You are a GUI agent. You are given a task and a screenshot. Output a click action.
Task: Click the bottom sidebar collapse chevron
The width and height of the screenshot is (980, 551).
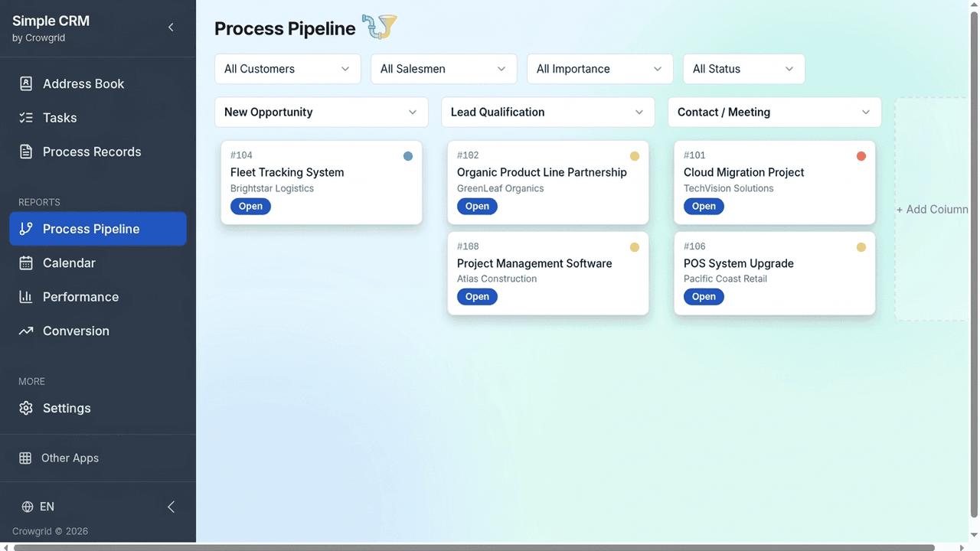171,507
